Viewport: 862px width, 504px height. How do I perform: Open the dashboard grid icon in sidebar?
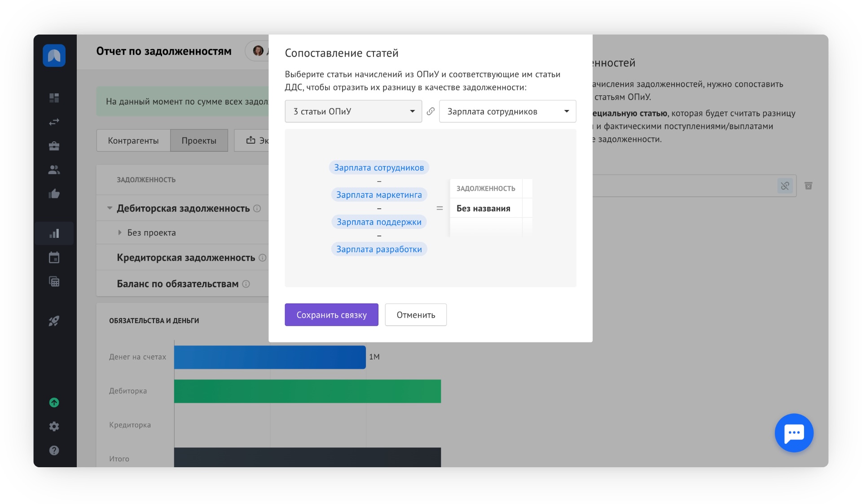pos(54,98)
